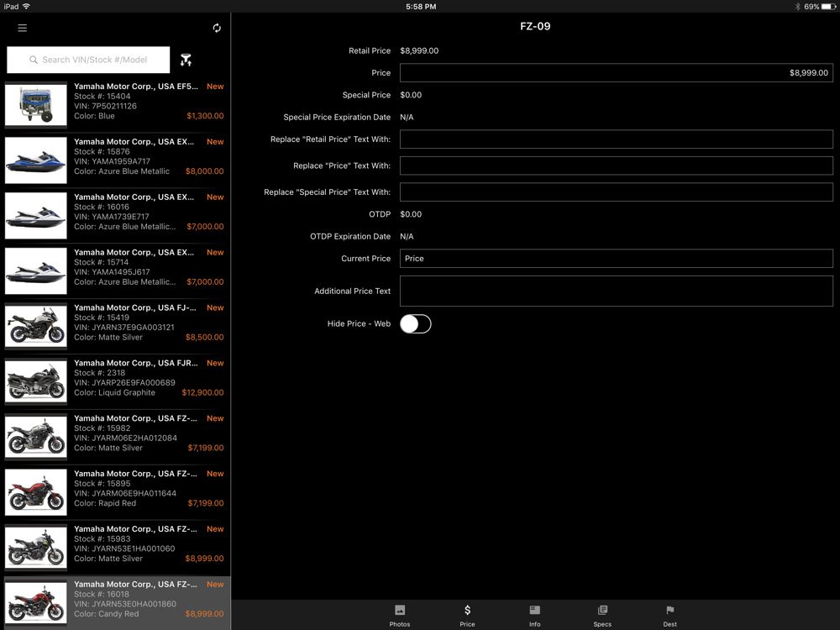This screenshot has height=630, width=840.
Task: Open the Rapid Red motorcycle thumbnail
Action: pyautogui.click(x=36, y=491)
